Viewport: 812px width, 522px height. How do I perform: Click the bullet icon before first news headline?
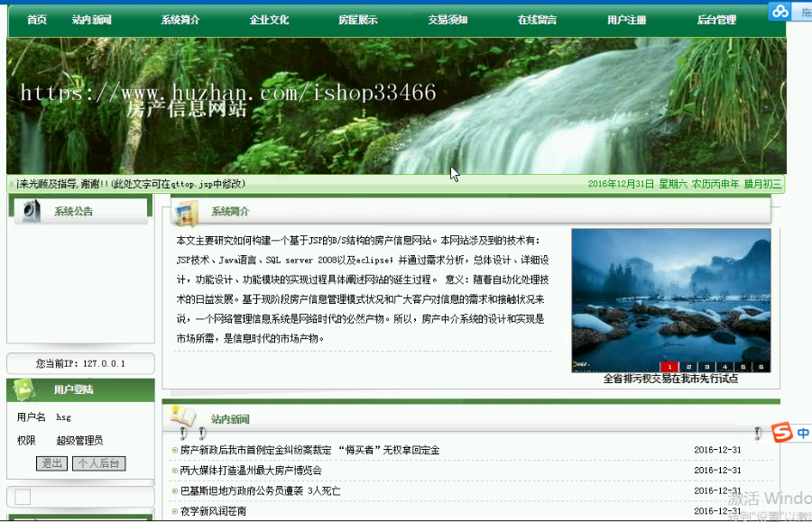tap(174, 449)
